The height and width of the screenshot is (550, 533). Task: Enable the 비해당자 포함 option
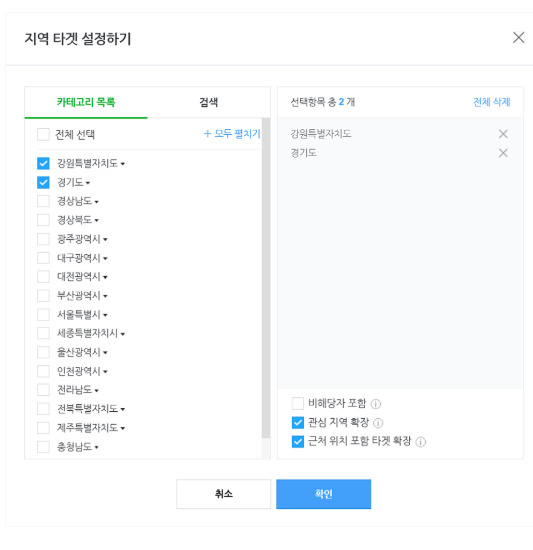pos(298,403)
